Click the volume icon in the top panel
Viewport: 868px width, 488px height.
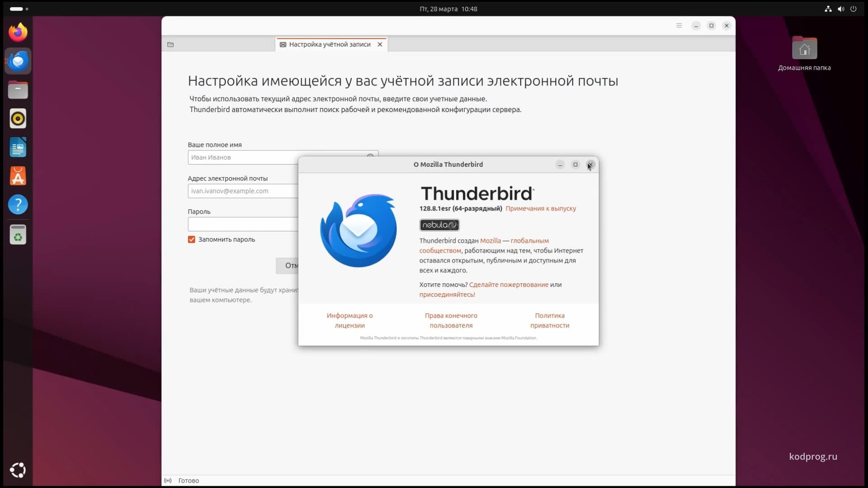(x=841, y=9)
